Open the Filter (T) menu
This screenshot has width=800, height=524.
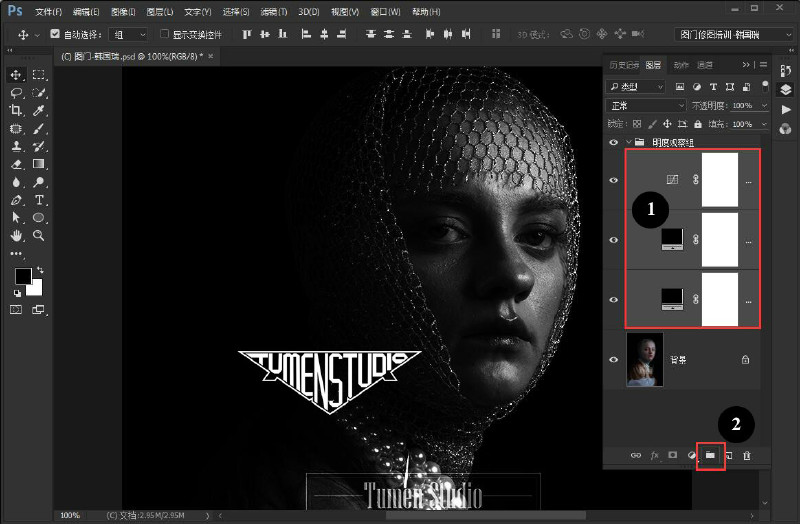[273, 11]
